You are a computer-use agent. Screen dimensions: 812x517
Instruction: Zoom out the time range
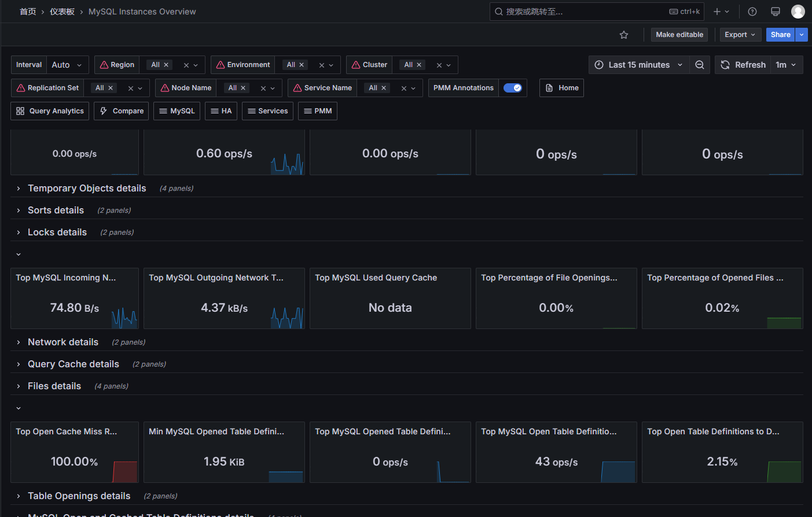coord(700,65)
